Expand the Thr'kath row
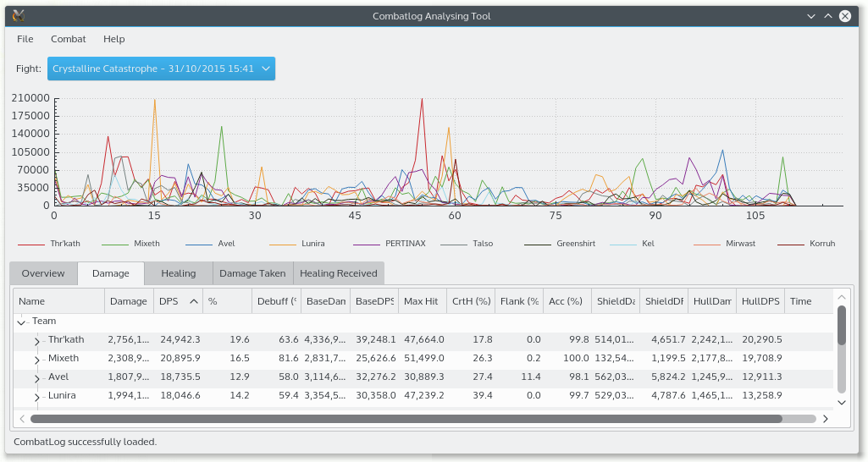 [37, 341]
